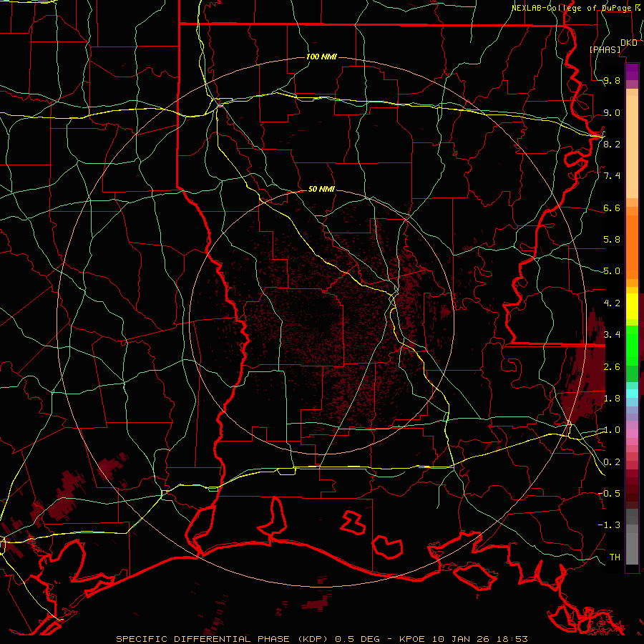Pick the yellow segment of the color bar
644x644 pixels.
pos(632,306)
